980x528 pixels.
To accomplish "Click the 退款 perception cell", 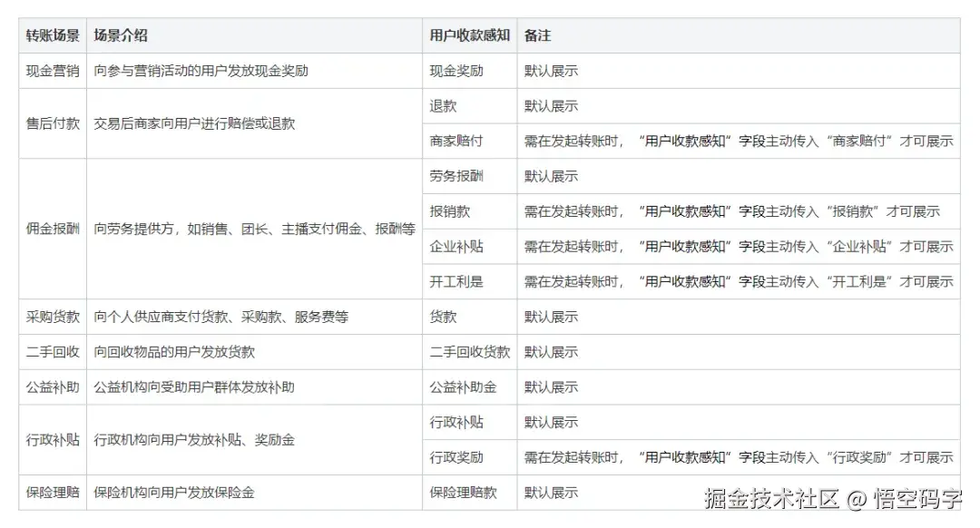I will click(x=440, y=105).
